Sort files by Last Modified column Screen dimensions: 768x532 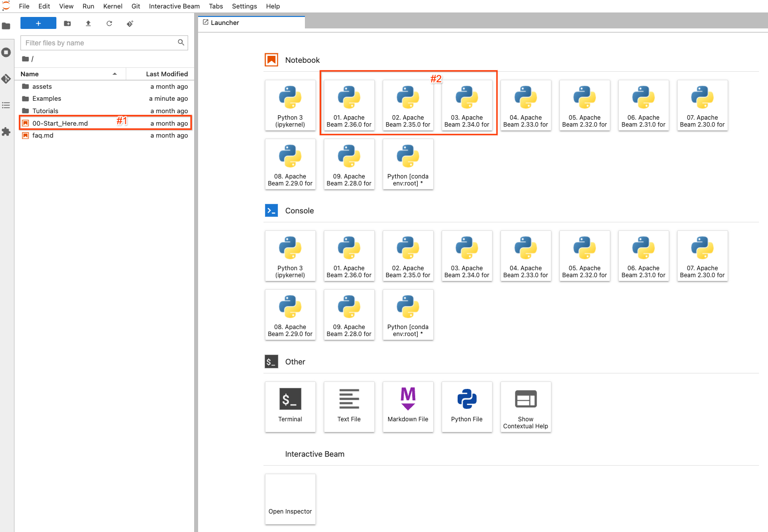[160, 74]
